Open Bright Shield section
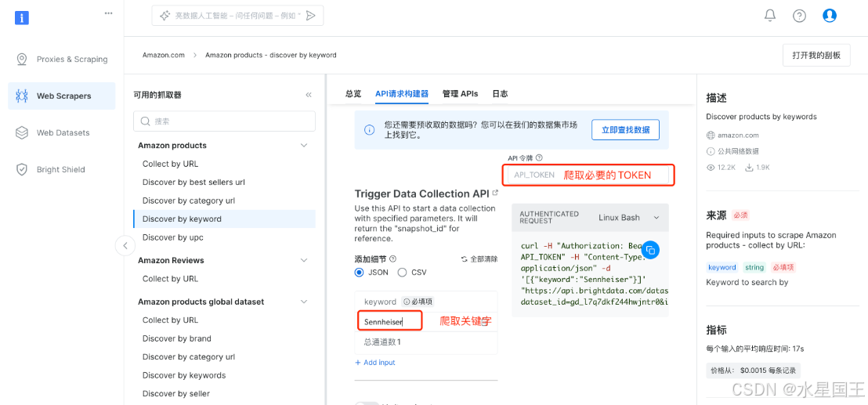Viewport: 868px width, 405px height. click(x=61, y=169)
